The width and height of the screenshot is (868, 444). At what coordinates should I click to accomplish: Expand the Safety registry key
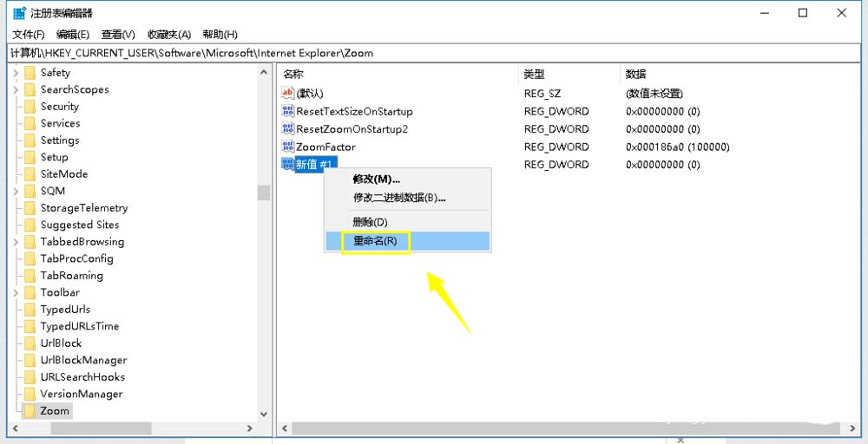(16, 73)
